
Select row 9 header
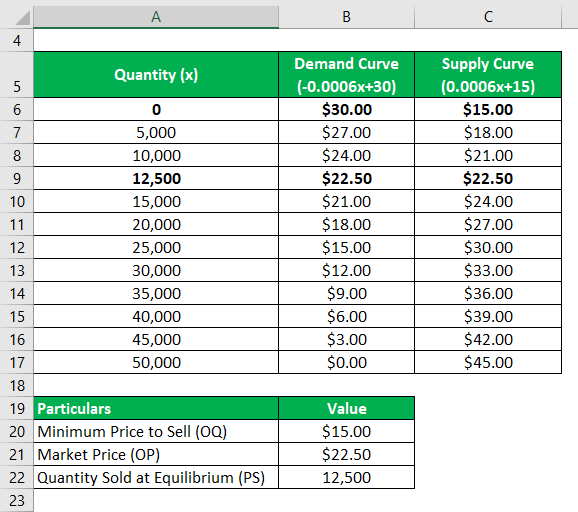pyautogui.click(x=17, y=178)
